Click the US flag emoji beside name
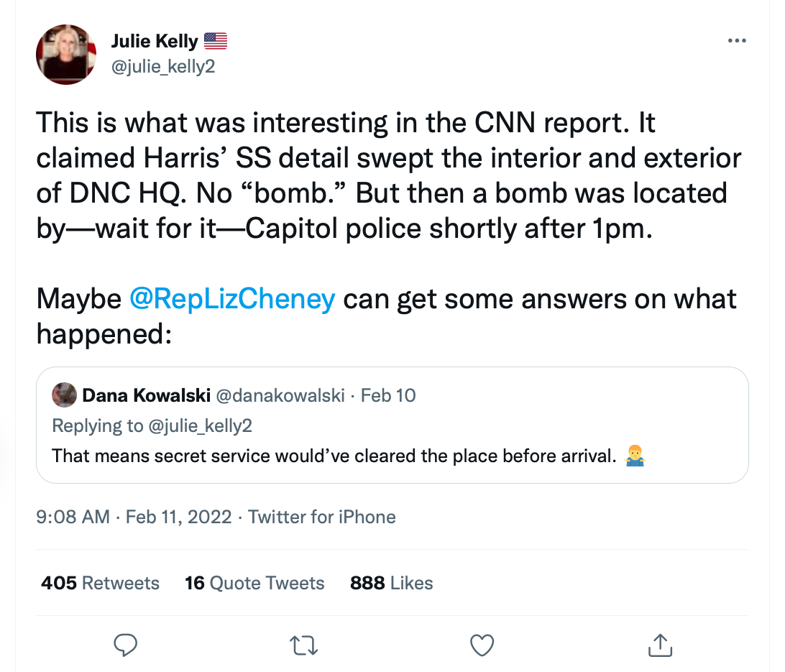785x672 pixels. pos(216,42)
